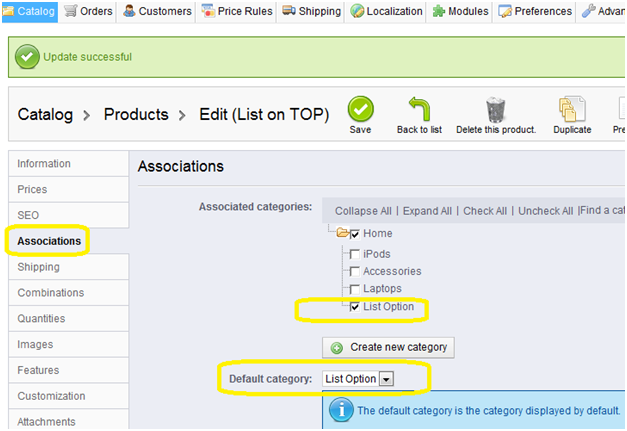Screen dimensions: 627x431
Task: Open the Catalog top menu
Action: [x=30, y=11]
